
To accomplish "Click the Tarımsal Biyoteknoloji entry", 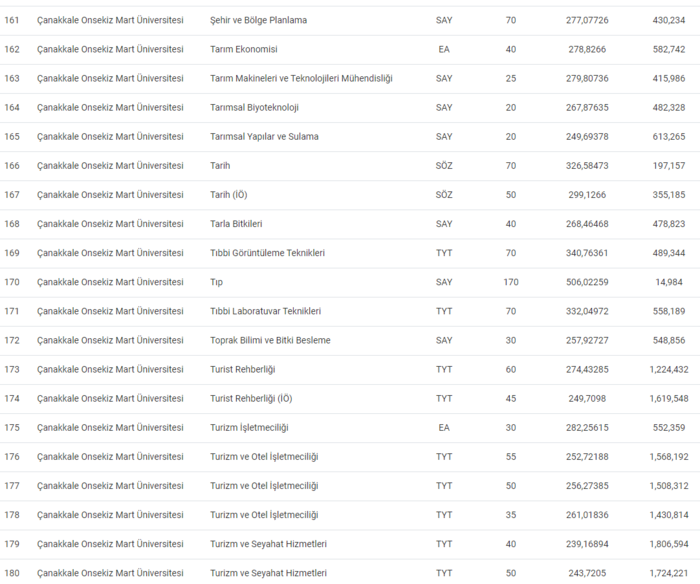I will click(254, 107).
